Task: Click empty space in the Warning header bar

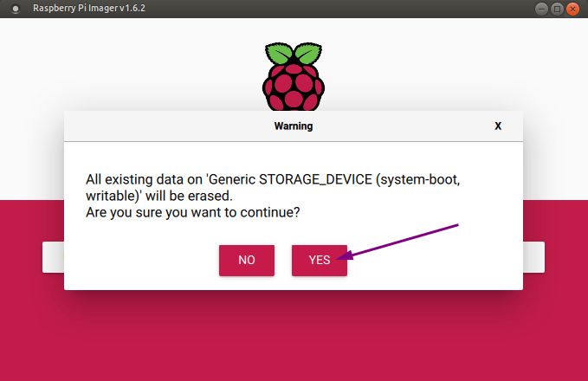Action: [173, 126]
